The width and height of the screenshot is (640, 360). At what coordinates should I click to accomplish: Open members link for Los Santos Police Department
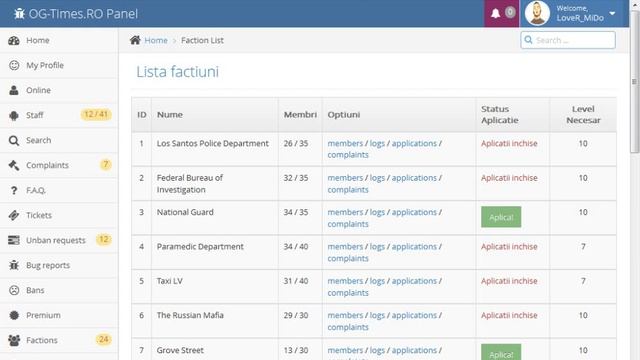[x=345, y=143]
